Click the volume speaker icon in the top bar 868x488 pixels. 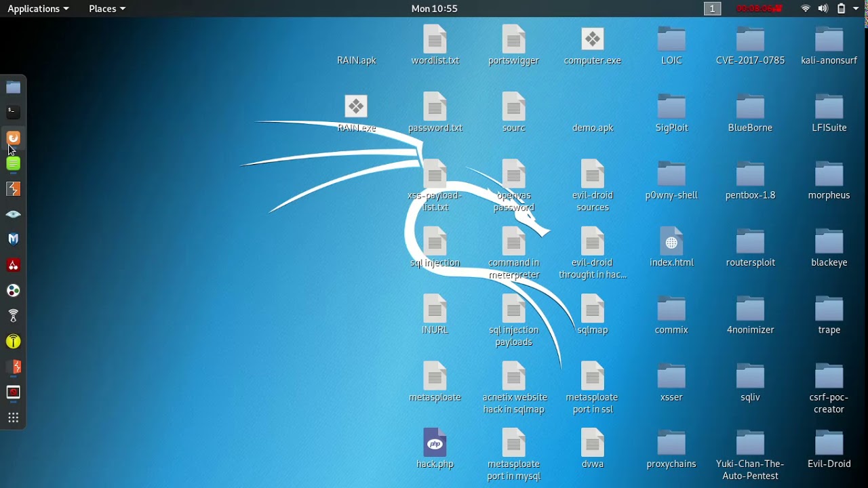click(823, 9)
